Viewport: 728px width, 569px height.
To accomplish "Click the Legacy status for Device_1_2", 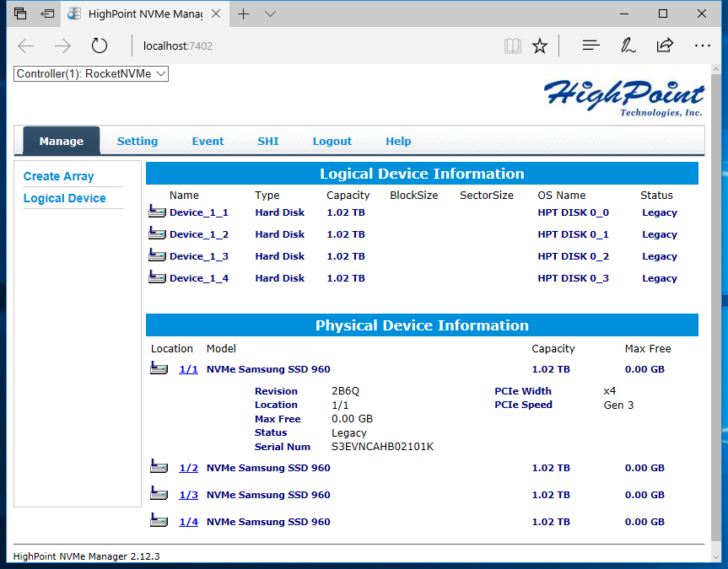I will (x=660, y=234).
